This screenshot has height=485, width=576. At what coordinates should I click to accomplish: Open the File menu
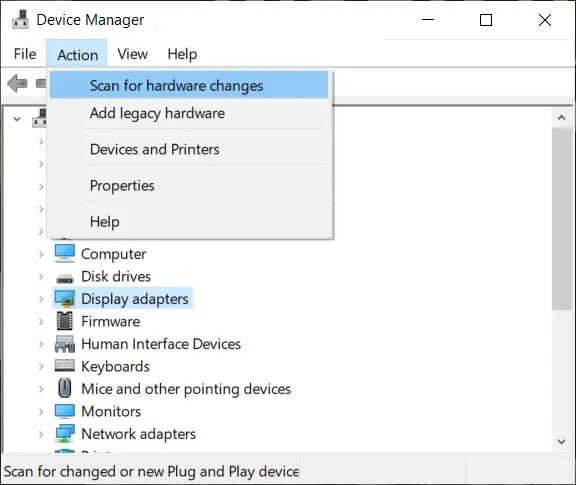[25, 54]
